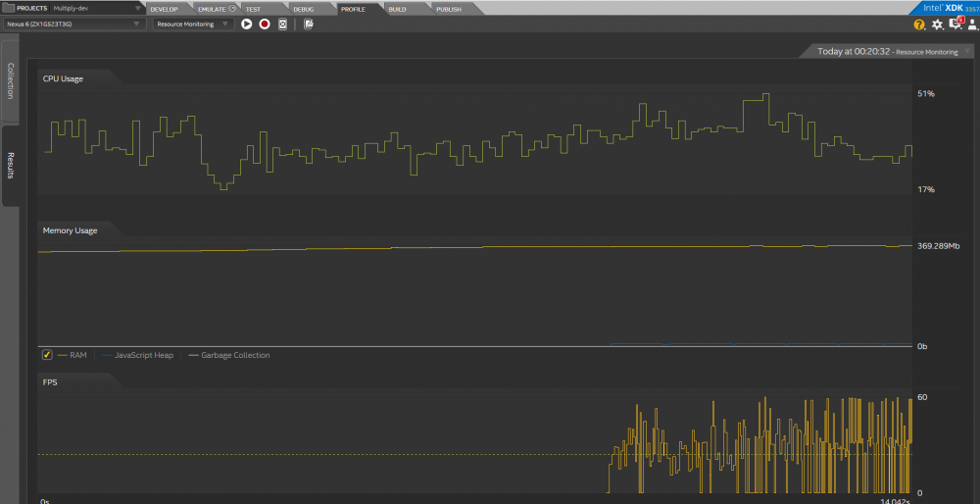Open the Resource Monitoring analysis dropdown

[193, 25]
